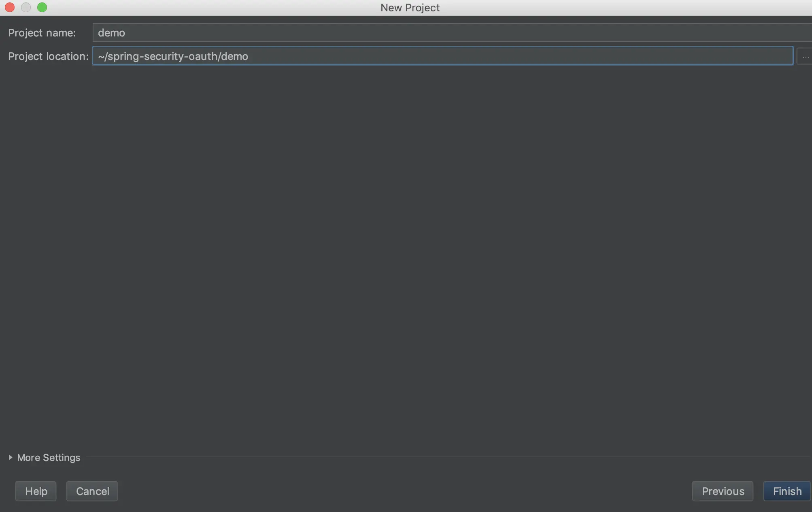Open Help for the wizard

coord(36,491)
